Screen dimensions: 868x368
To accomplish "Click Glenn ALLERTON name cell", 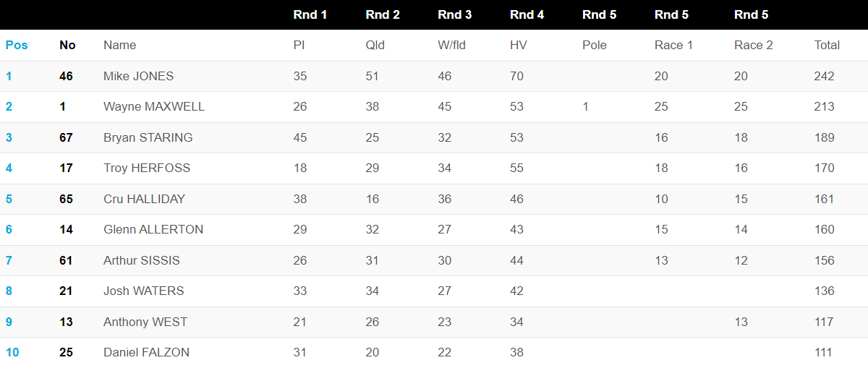I will pos(153,229).
